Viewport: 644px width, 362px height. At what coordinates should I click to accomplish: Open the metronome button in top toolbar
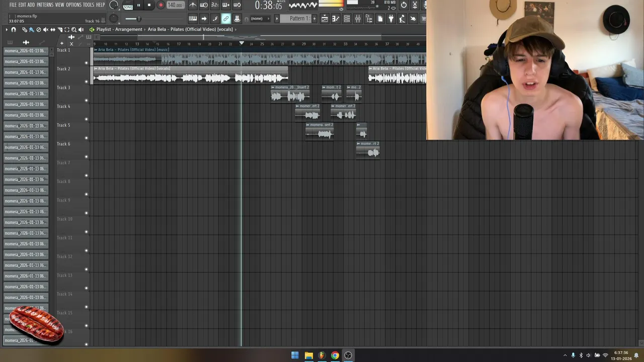coord(193,5)
